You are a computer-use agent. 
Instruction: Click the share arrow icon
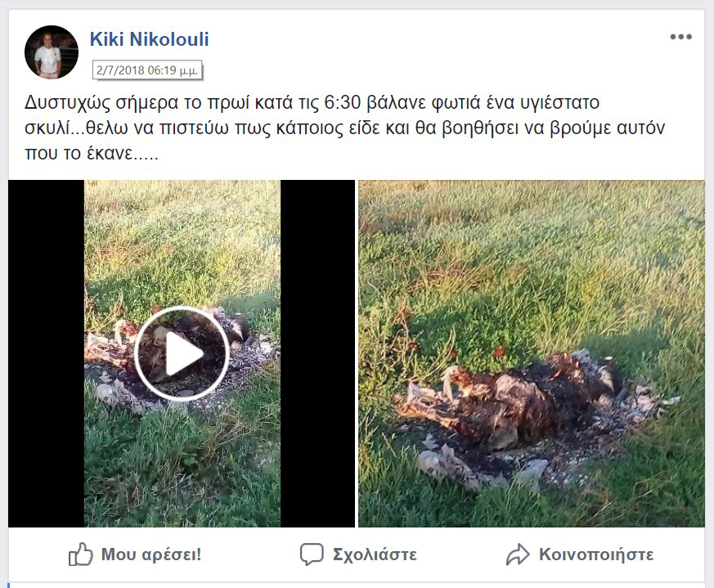[x=518, y=554]
